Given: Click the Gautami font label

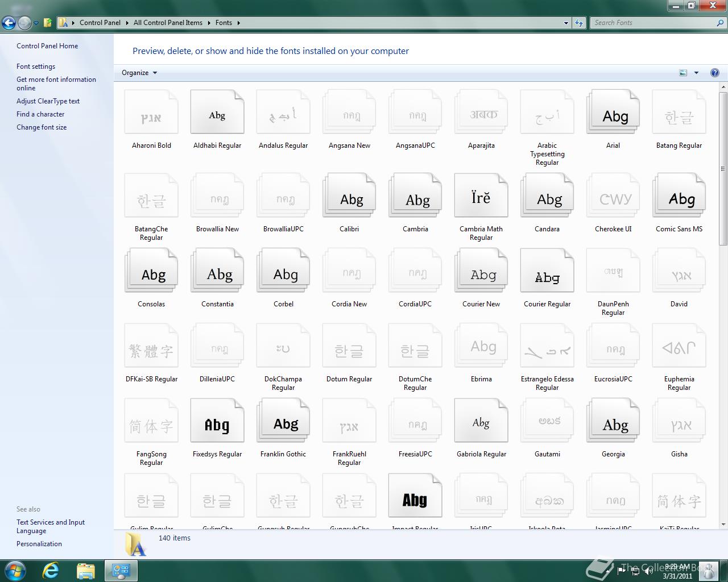Looking at the screenshot, I should 547,454.
